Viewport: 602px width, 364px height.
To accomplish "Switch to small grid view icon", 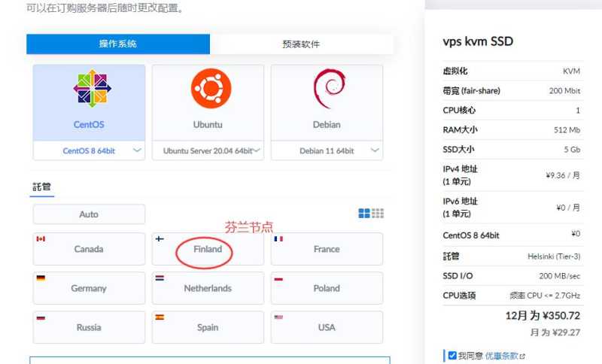I will [x=378, y=214].
